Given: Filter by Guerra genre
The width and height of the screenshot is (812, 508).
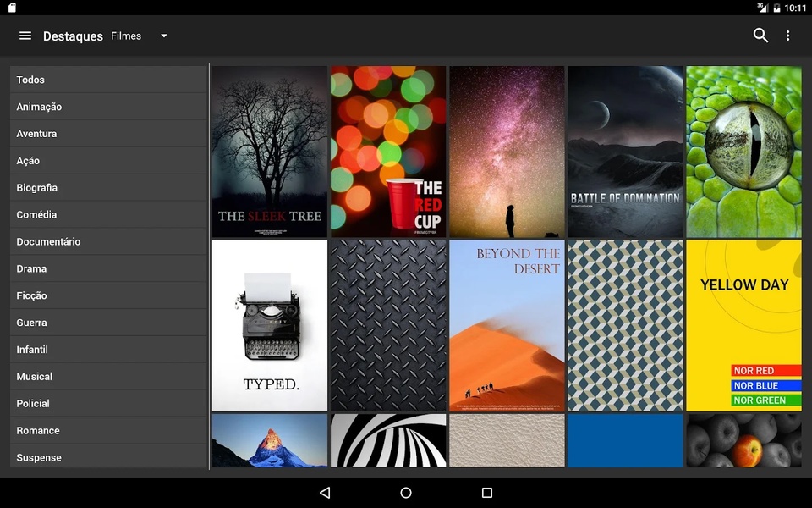Looking at the screenshot, I should [108, 323].
